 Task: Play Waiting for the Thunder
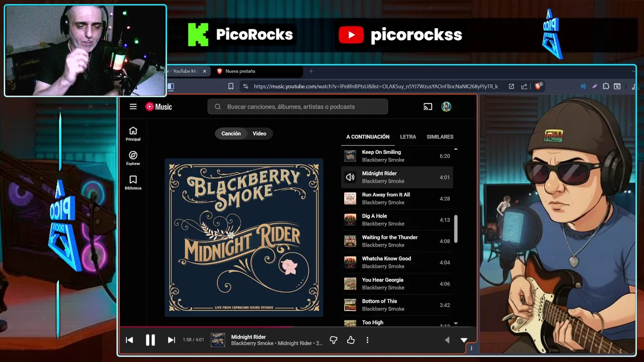(397, 241)
